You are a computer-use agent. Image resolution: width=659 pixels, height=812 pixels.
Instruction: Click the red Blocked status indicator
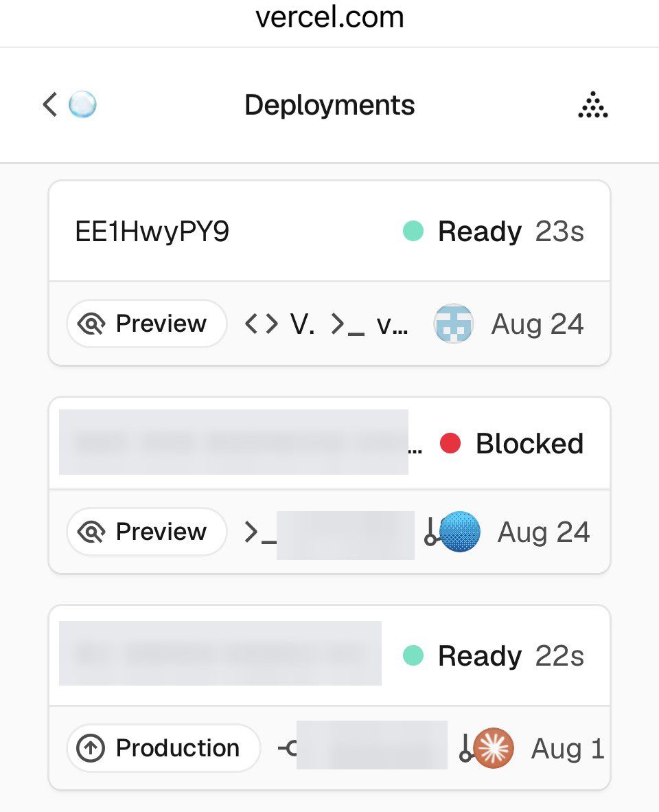coord(511,443)
